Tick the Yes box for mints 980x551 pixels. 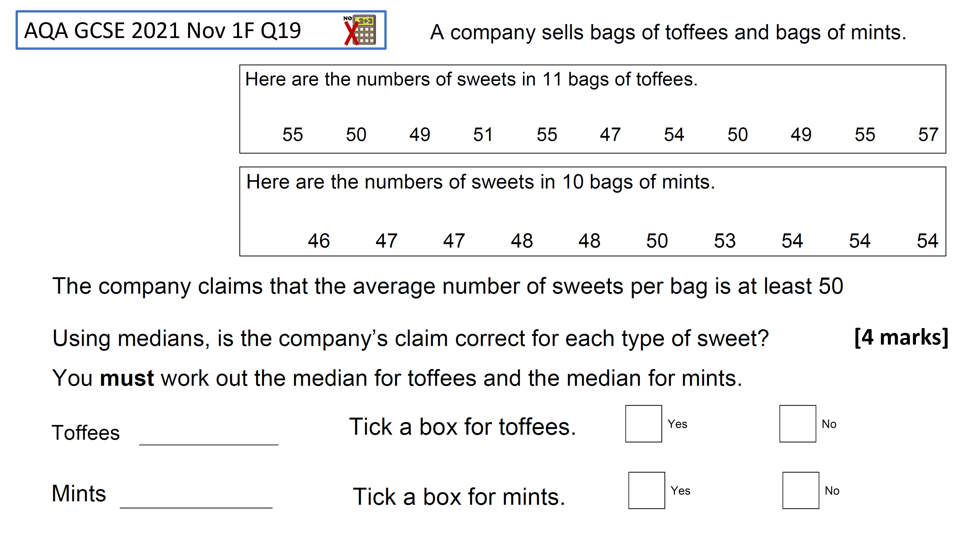[x=647, y=491]
